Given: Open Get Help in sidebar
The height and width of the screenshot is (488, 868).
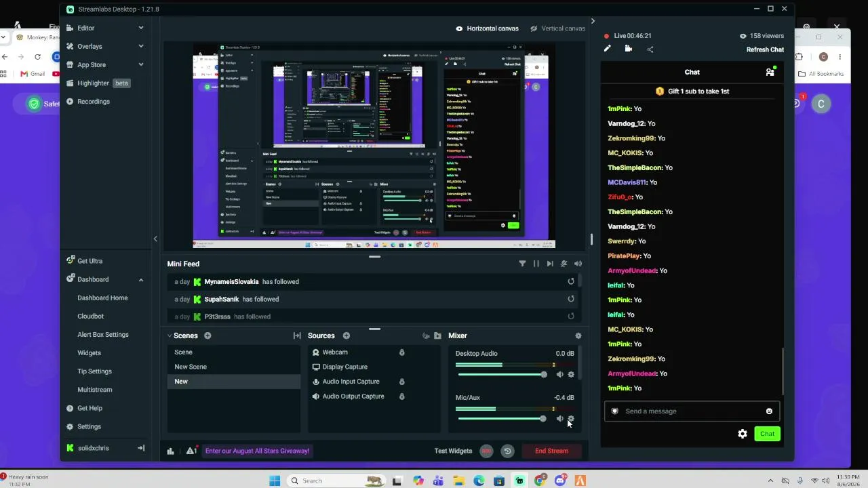Looking at the screenshot, I should [90, 408].
